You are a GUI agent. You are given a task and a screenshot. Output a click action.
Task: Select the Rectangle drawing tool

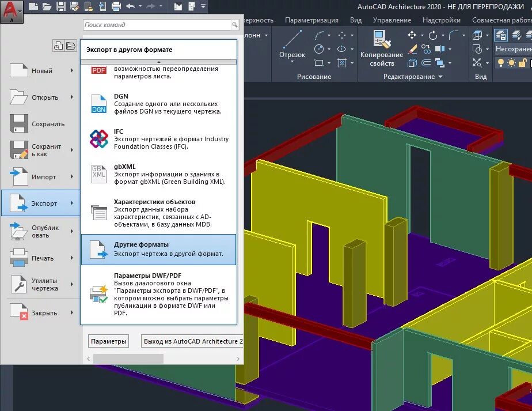pos(320,63)
